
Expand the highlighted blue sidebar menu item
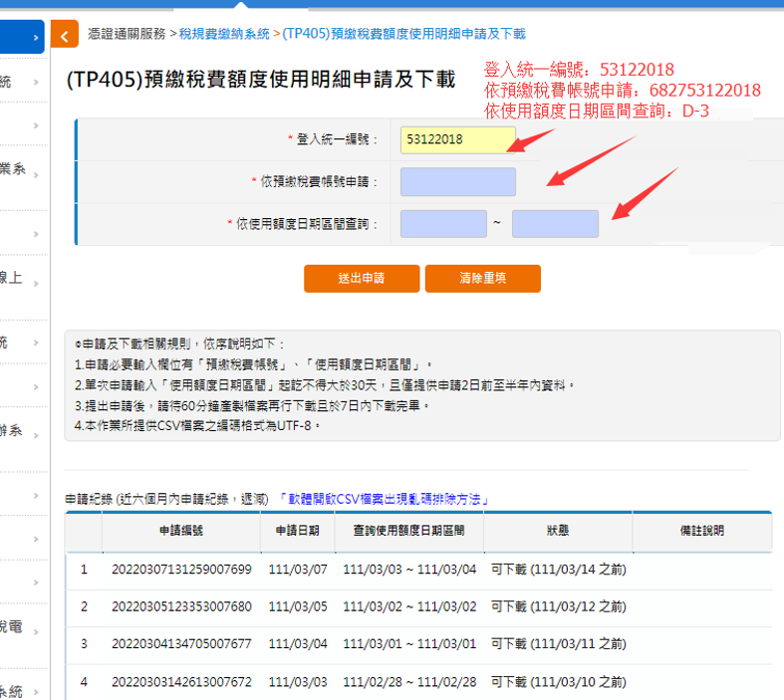click(22, 38)
